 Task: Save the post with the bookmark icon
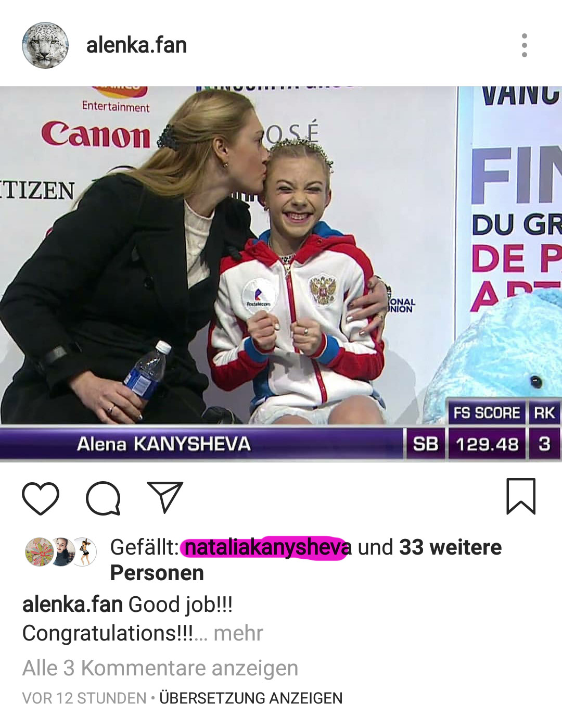pyautogui.click(x=521, y=496)
